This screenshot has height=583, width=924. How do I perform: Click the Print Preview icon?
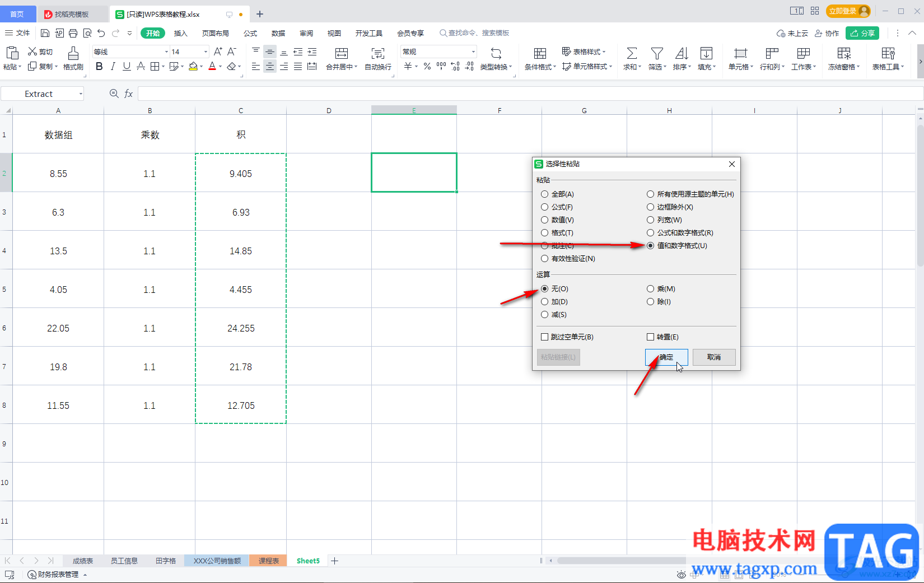[87, 33]
